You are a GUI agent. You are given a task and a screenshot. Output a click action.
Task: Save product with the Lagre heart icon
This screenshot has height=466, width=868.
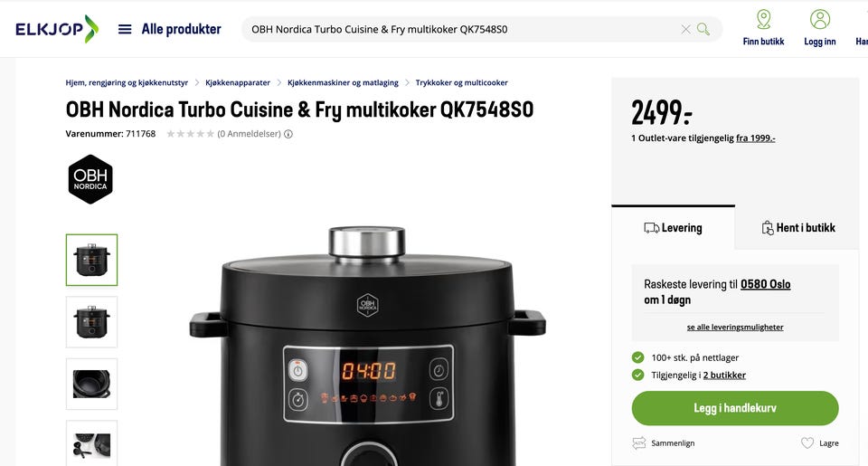click(x=807, y=442)
